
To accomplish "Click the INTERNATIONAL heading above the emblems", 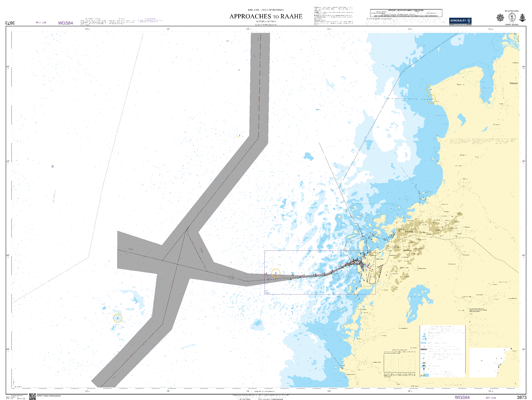I will click(x=512, y=11).
